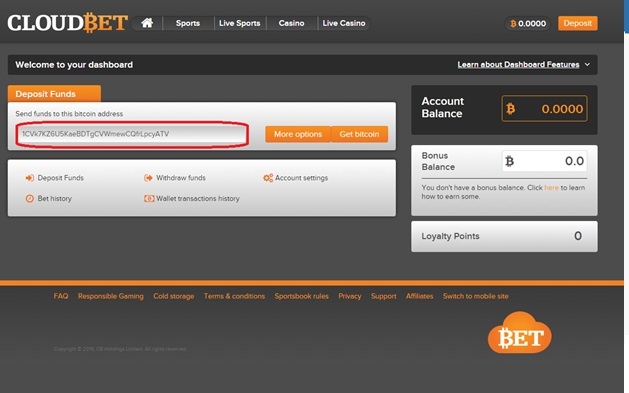The height and width of the screenshot is (393, 629).
Task: Click the Get bitcoin button
Action: coord(359,134)
